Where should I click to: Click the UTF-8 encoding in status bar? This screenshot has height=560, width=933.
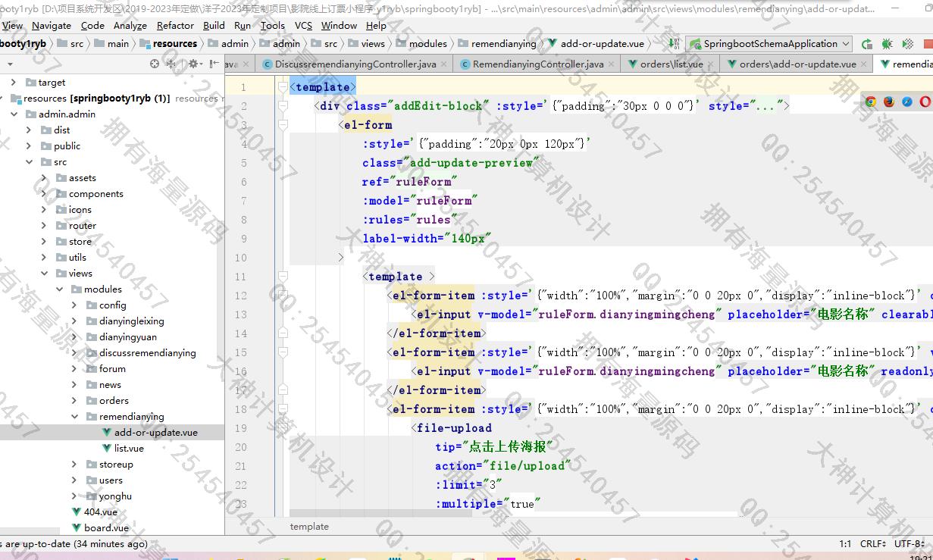pyautogui.click(x=909, y=544)
